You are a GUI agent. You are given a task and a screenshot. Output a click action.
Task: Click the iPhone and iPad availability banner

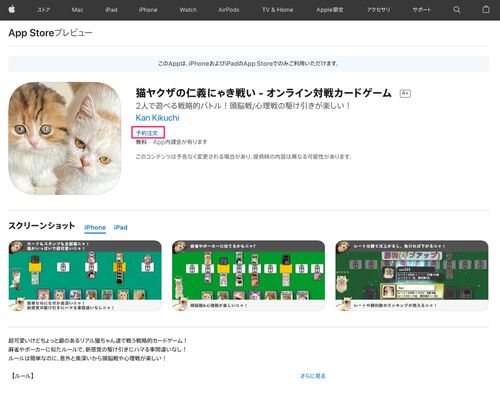(249, 63)
